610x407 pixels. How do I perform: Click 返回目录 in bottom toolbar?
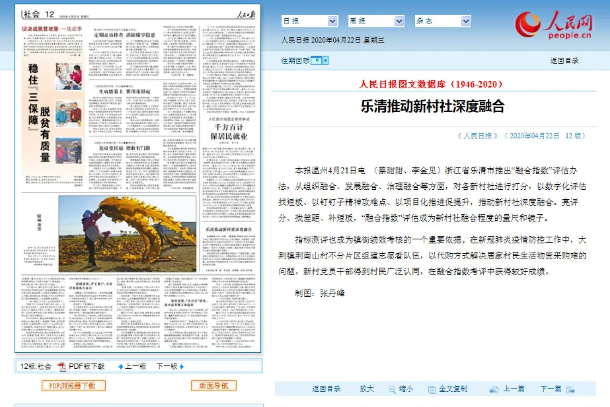[x=326, y=389]
